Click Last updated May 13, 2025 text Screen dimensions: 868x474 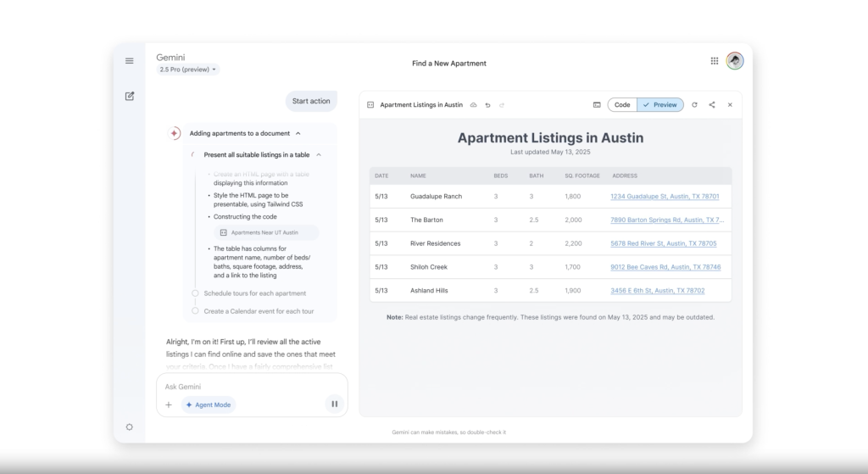(550, 153)
